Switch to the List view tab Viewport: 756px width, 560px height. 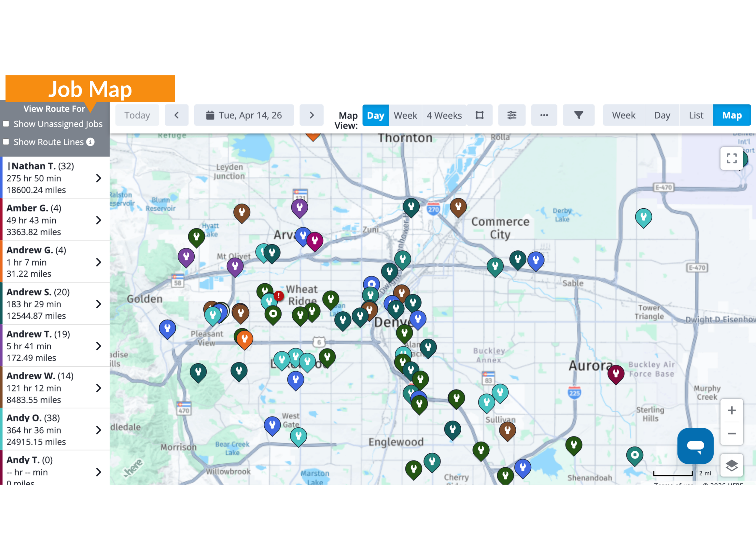coord(696,115)
